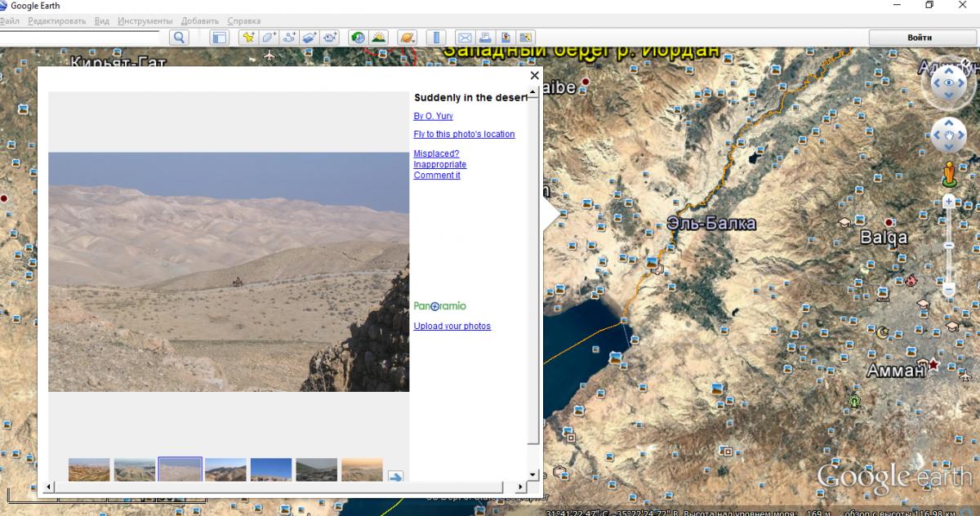Open the Инструменты menu
This screenshot has width=980, height=516.
coord(145,20)
